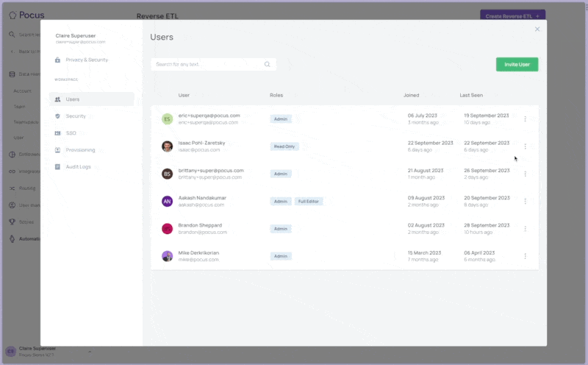Click Mike Derkrikorian's profile photo
The width and height of the screenshot is (588, 365).
(x=168, y=256)
